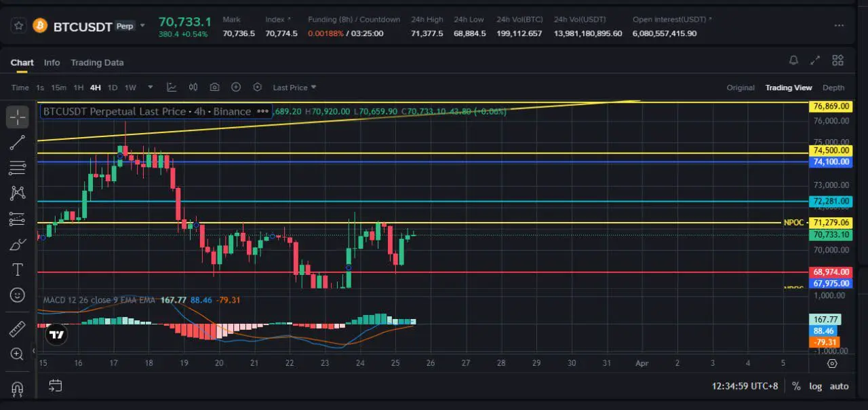Select the horizontal lines Fibonacci tool
868x410 pixels.
tap(18, 168)
